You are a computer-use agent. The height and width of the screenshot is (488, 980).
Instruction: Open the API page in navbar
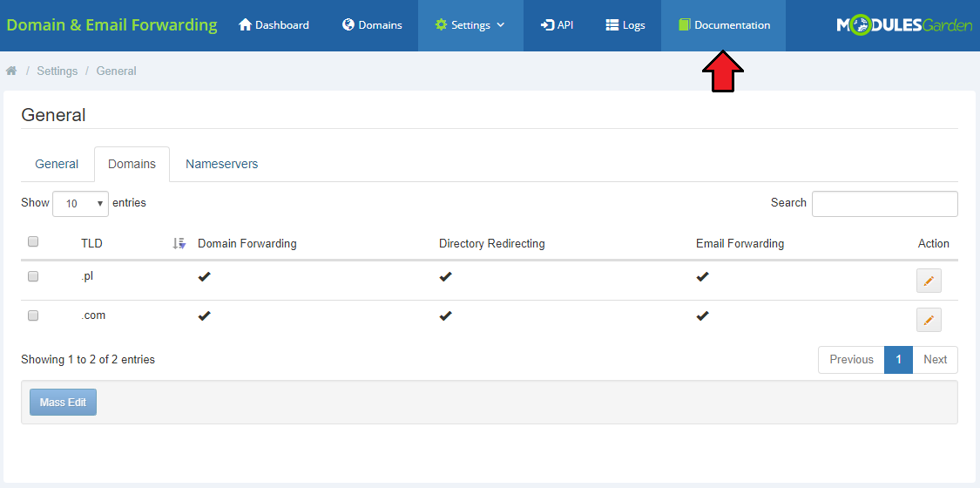[557, 25]
